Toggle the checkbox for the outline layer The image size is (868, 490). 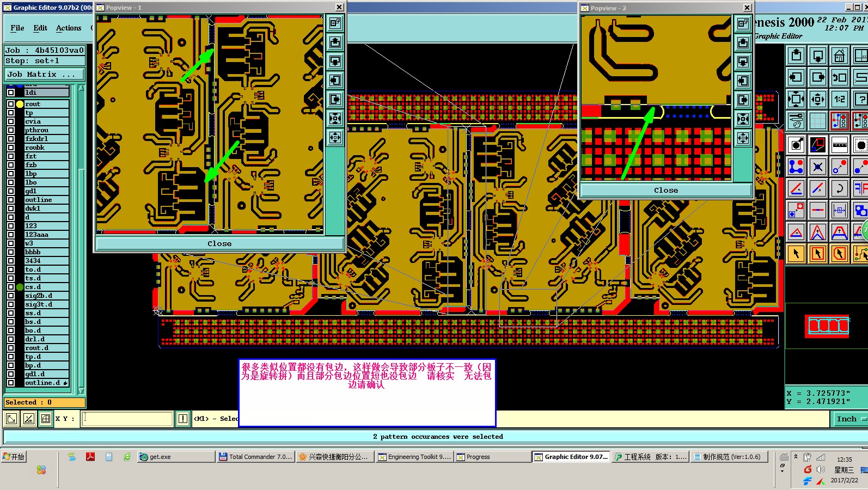(11, 200)
